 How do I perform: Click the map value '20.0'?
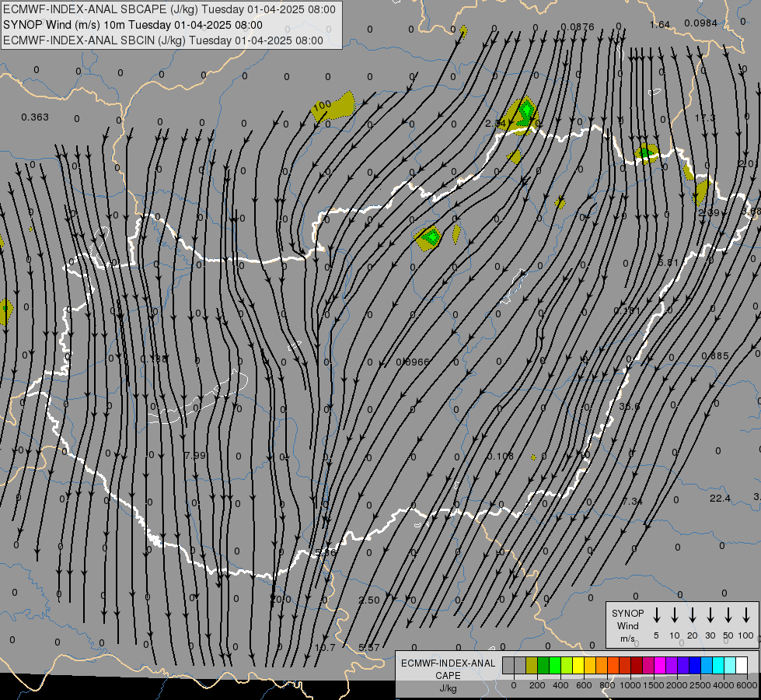[281, 600]
